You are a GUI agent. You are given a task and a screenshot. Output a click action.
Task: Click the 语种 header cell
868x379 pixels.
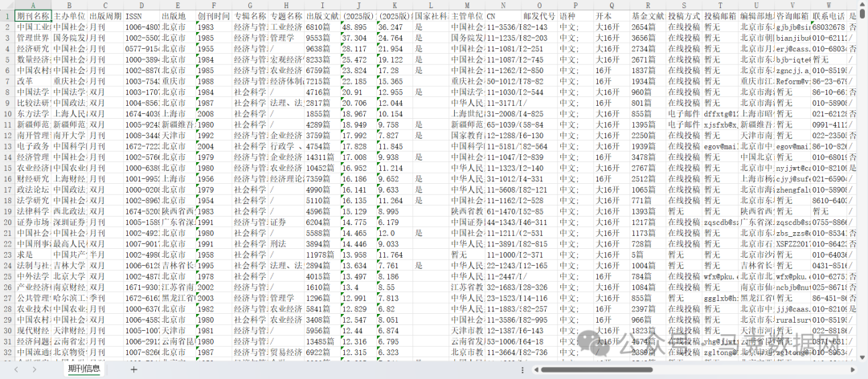click(575, 15)
